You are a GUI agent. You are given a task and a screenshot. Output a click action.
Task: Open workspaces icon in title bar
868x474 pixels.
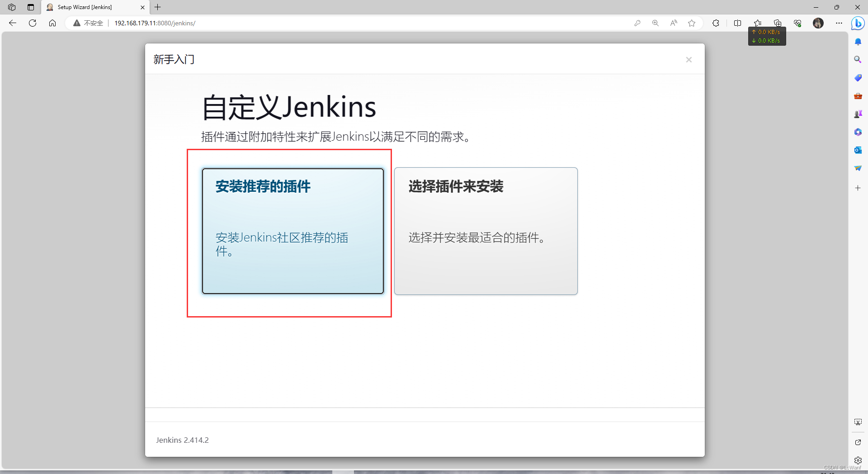(x=12, y=7)
